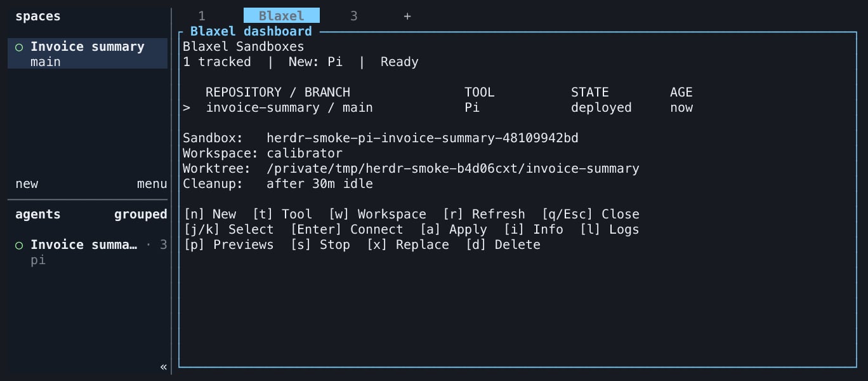Image resolution: width=868 pixels, height=381 pixels.
Task: Select the Invoice summa… agent entry
Action: point(88,252)
